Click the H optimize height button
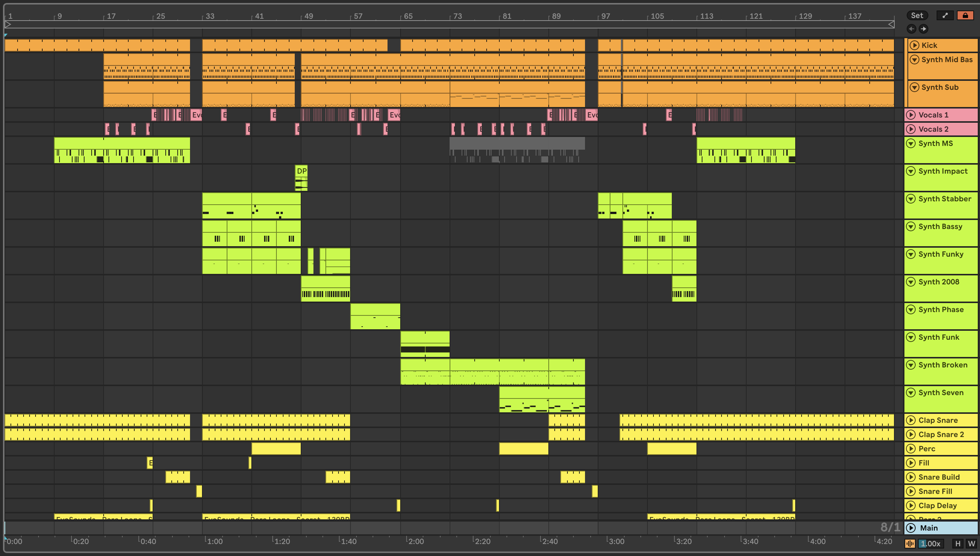This screenshot has width=980, height=556. point(958,543)
